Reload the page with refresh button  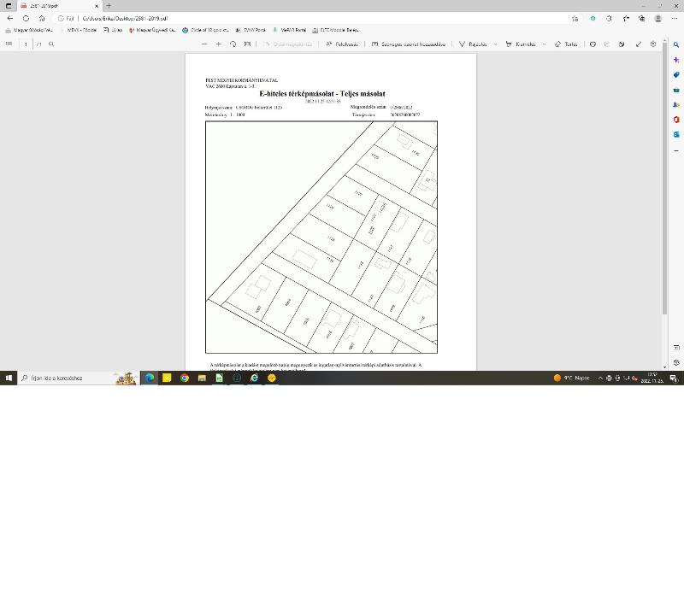click(26, 18)
